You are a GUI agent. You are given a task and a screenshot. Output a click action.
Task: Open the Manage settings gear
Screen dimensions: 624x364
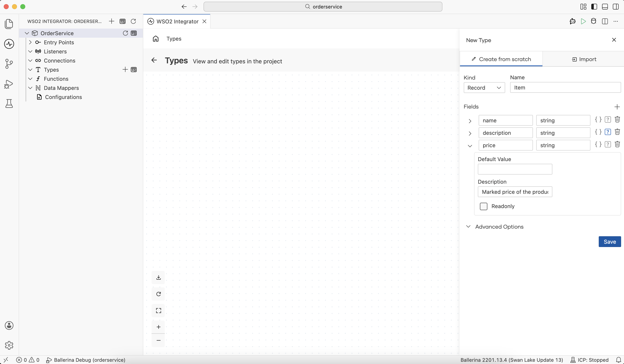coord(9,345)
